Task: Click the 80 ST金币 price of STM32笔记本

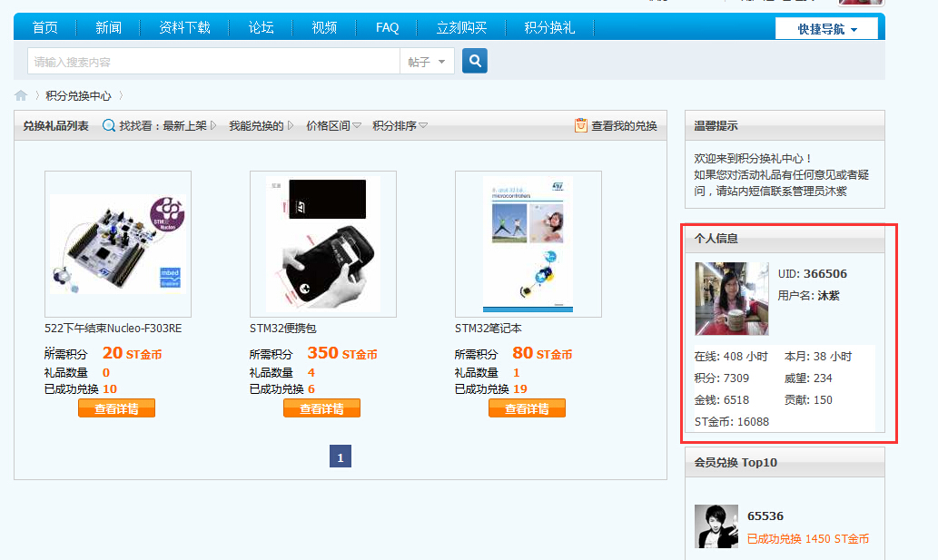Action: [x=542, y=353]
